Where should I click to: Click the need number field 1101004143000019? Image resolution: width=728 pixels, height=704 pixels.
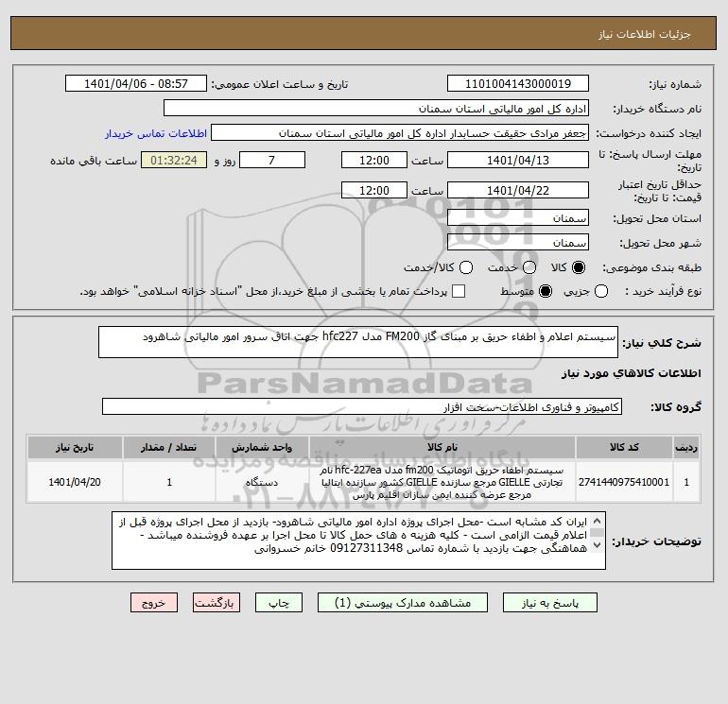[518, 83]
